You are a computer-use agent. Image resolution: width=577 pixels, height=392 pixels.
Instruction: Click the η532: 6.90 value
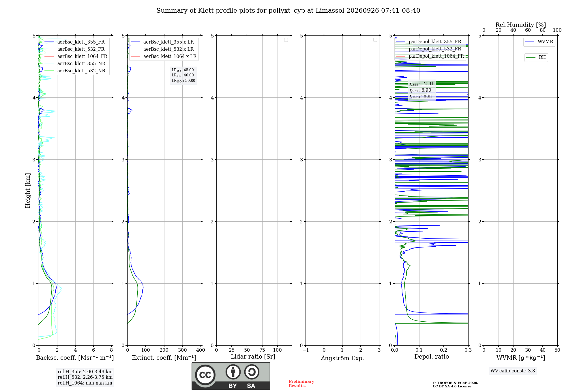(x=420, y=90)
